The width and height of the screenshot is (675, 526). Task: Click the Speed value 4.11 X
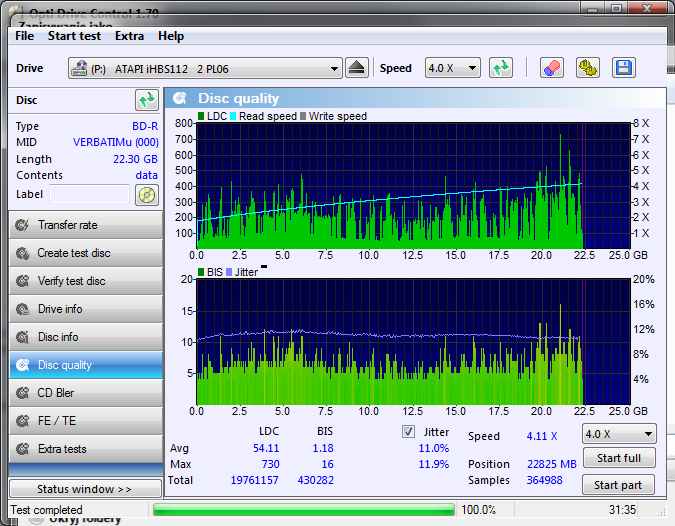click(x=542, y=436)
